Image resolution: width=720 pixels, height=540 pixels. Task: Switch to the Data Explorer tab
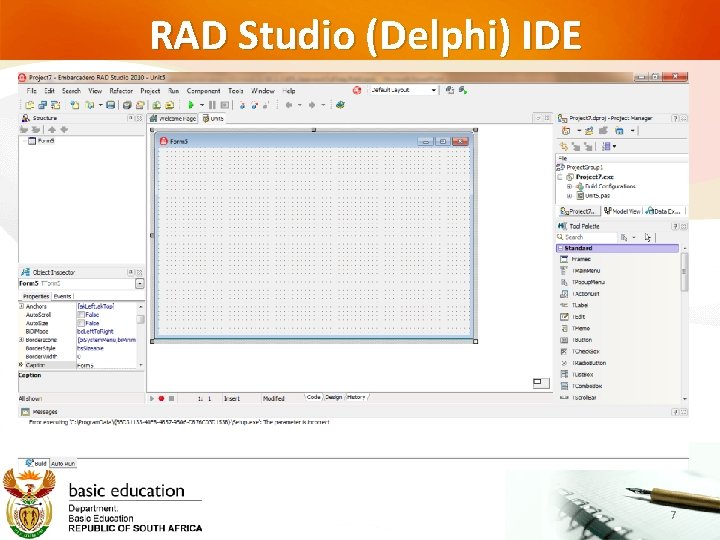coord(663,211)
